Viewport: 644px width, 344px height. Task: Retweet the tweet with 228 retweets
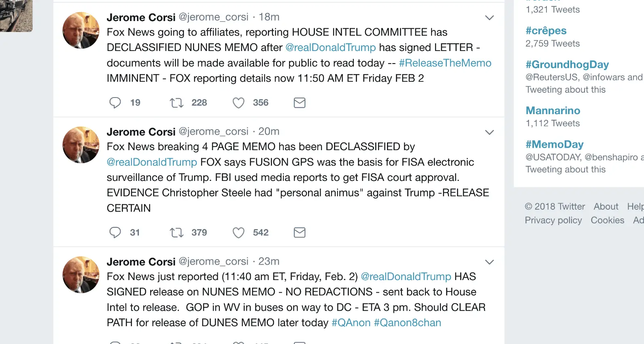tap(176, 103)
